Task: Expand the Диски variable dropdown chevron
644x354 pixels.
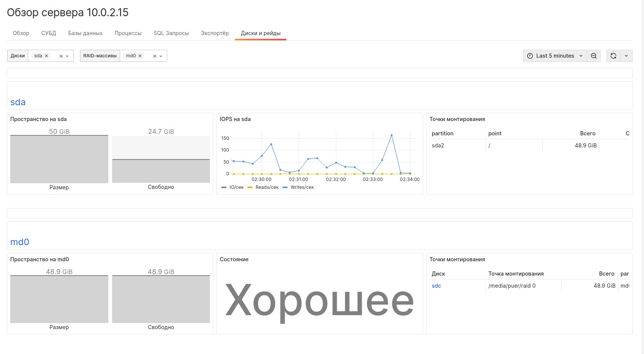Action: (67, 56)
